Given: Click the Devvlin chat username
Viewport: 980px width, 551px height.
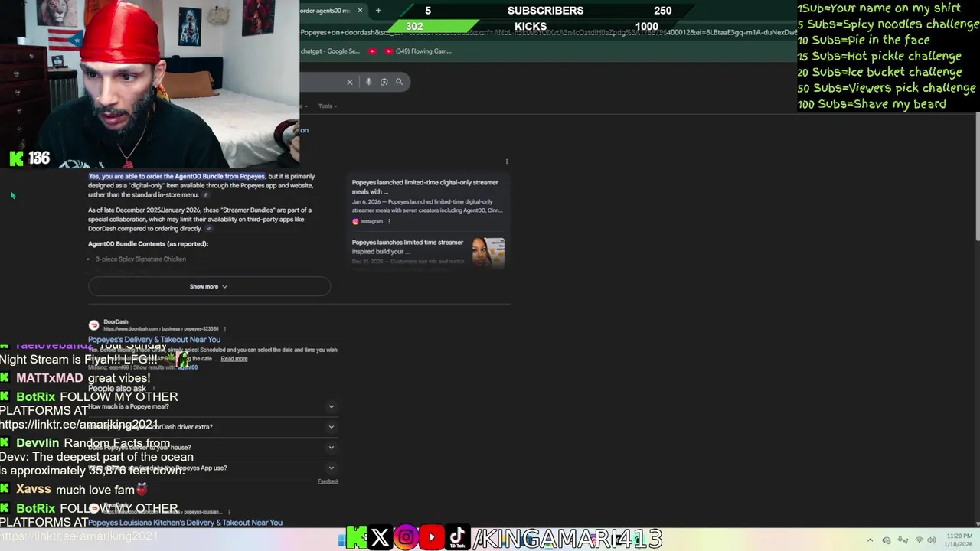Looking at the screenshot, I should 38,443.
